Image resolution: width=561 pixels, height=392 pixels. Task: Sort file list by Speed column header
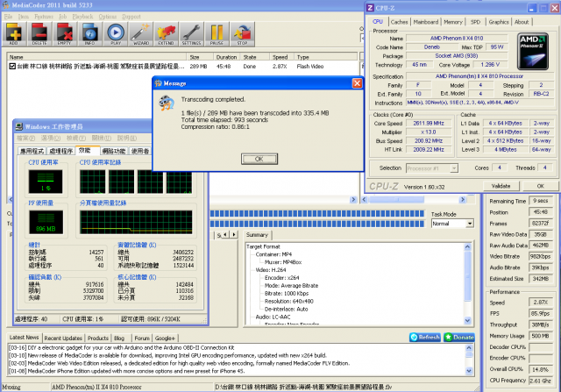point(281,57)
